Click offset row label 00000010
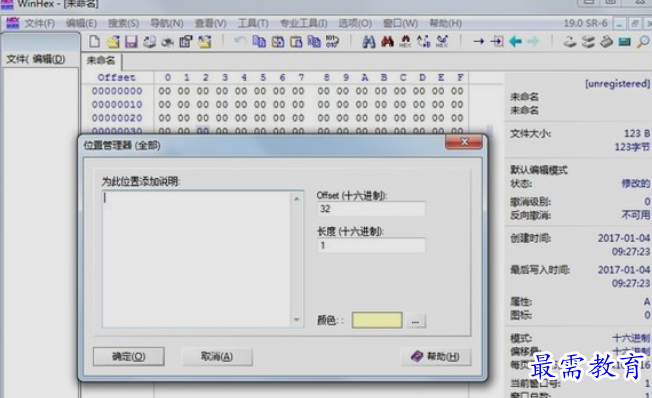 point(117,104)
